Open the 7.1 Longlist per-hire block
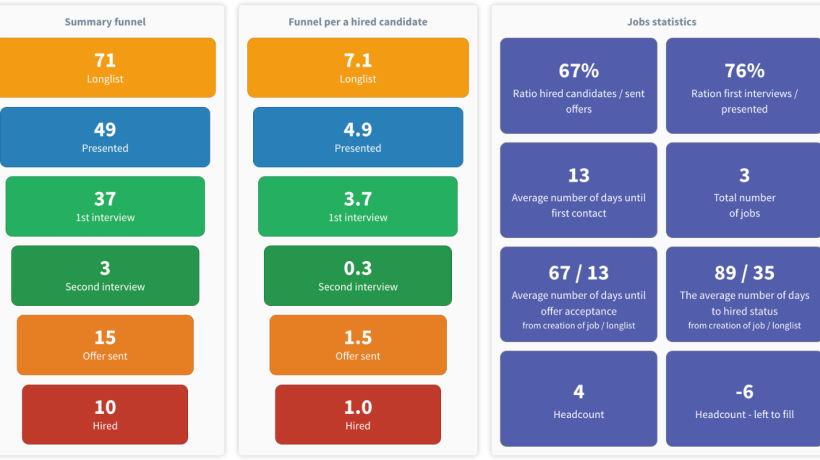This screenshot has height=460, width=820. click(x=358, y=67)
